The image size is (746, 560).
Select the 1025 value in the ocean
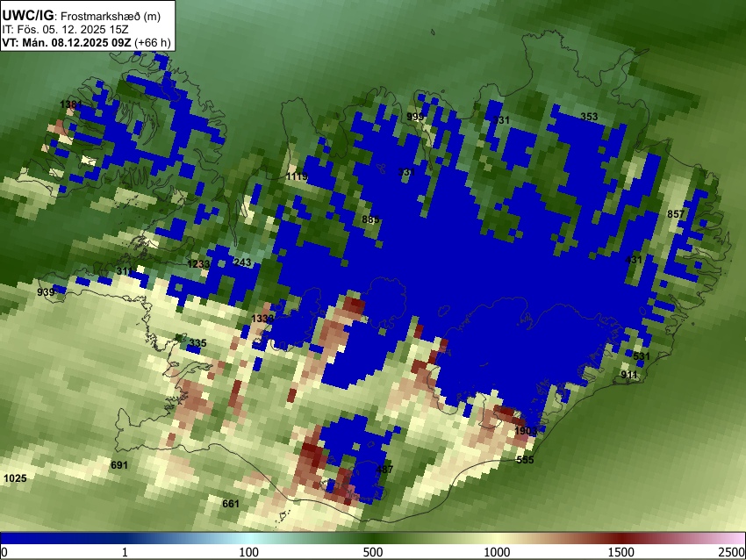15,478
